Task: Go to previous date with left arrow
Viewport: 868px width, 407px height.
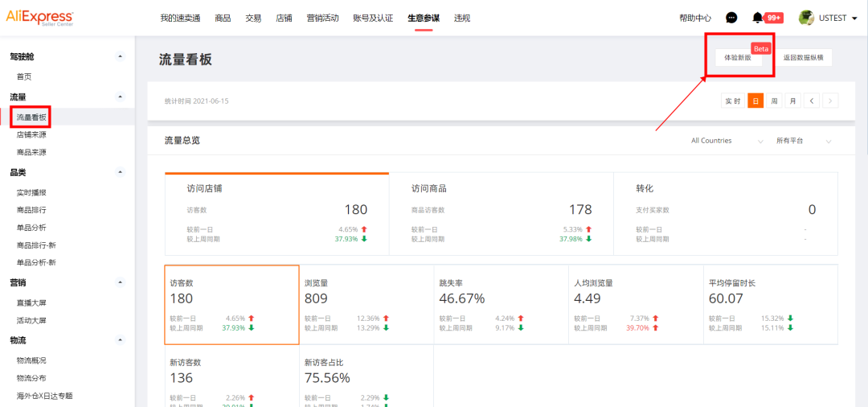Action: point(812,101)
